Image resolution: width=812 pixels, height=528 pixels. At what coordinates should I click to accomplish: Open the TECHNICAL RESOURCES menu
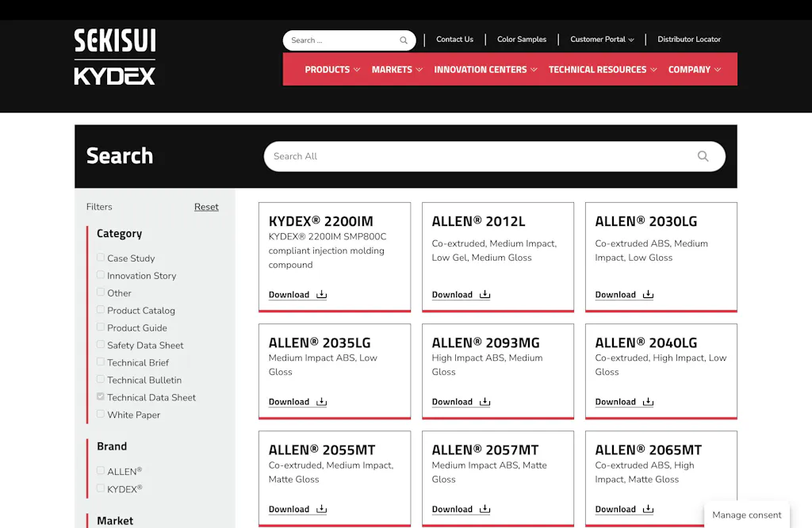point(598,69)
